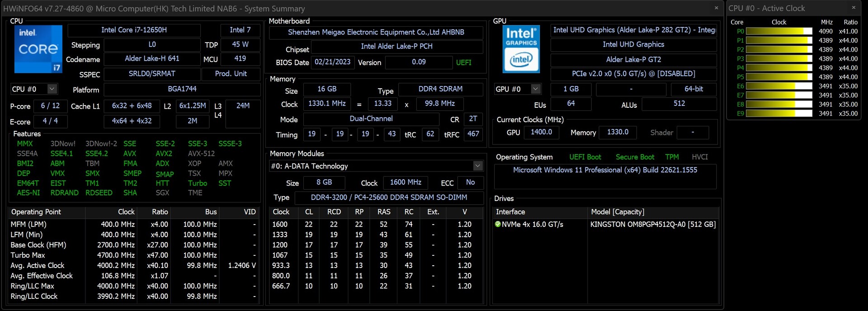
Task: Click the tRFC value 467
Action: click(473, 134)
